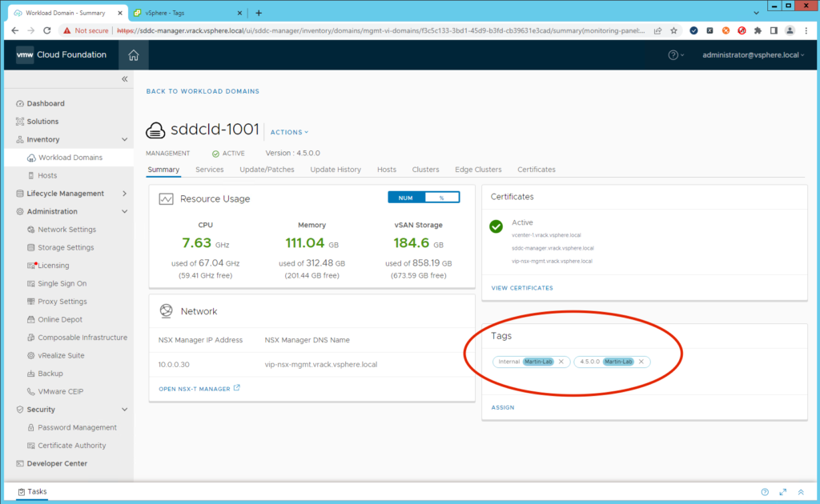Click the Network globe icon
Screen dimensions: 820x504
click(x=166, y=311)
